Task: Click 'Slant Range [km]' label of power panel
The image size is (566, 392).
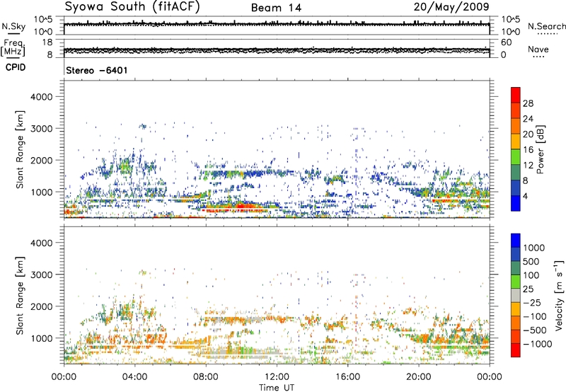Action: pos(20,149)
